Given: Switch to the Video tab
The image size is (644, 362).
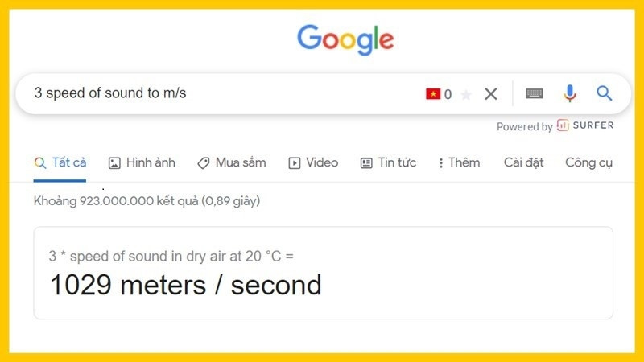Looking at the screenshot, I should (x=313, y=162).
